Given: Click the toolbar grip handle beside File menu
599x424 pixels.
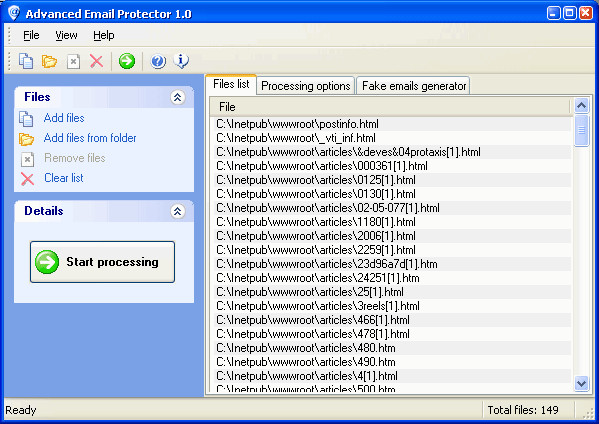Looking at the screenshot, I should tap(10, 36).
